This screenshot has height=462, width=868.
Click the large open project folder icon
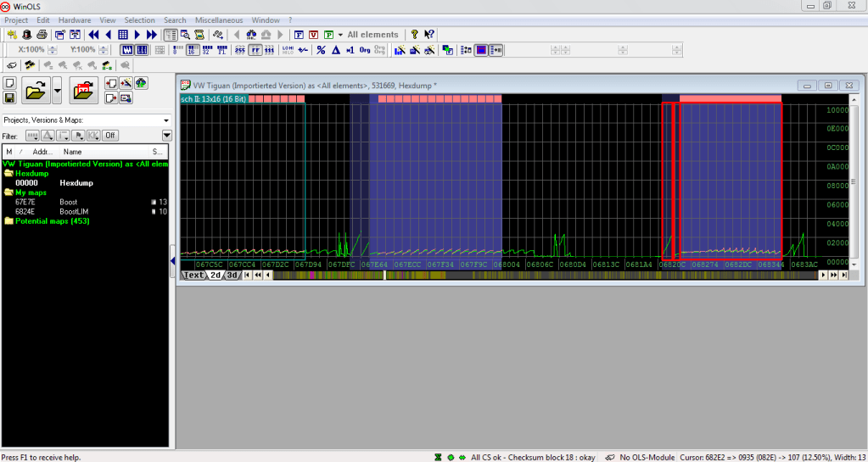[x=35, y=89]
